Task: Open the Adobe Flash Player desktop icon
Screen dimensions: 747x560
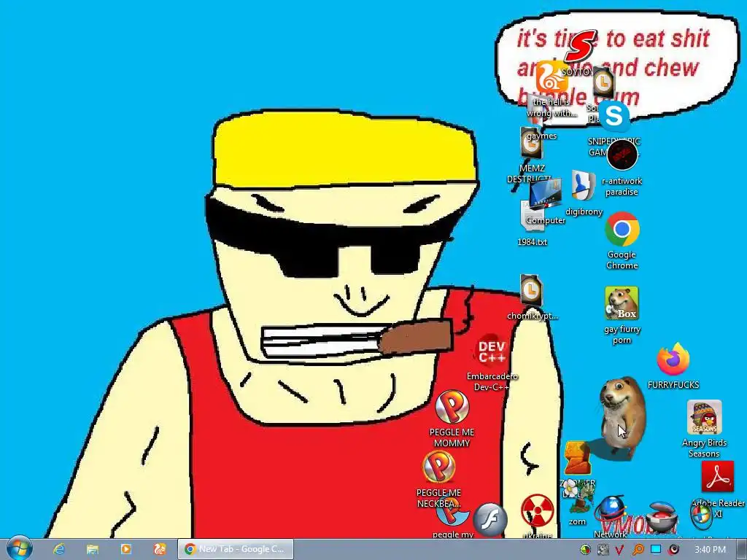Action: click(x=490, y=519)
